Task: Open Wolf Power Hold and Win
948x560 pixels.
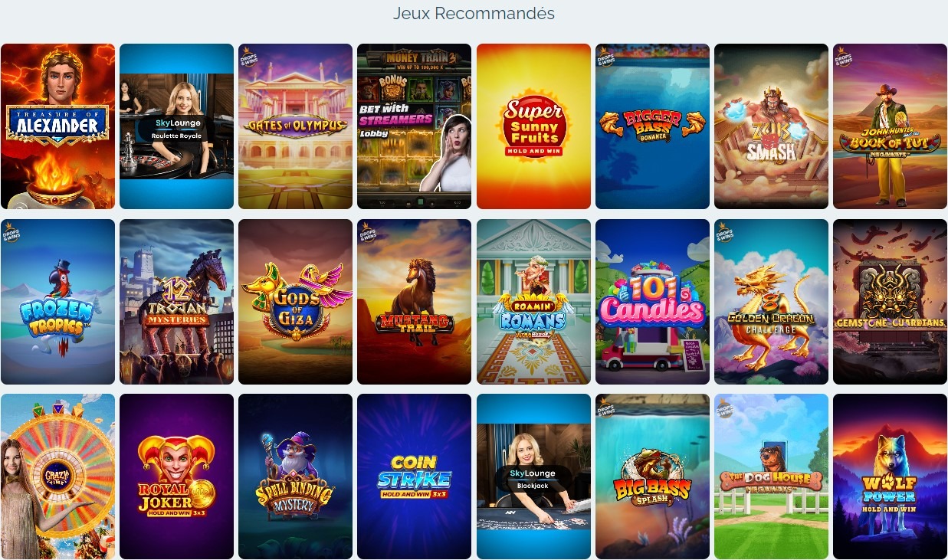Action: 890,476
